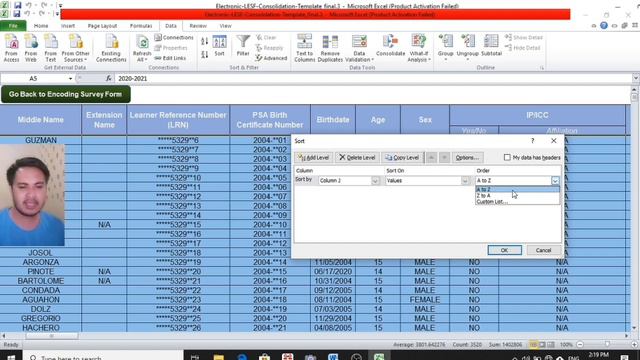
Task: Click Options button in Sort dialog
Action: 467,158
